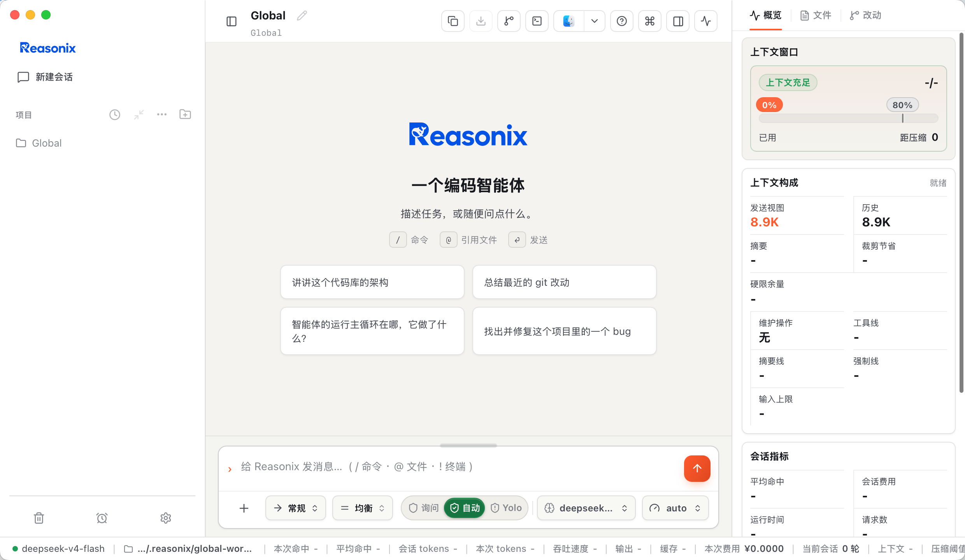This screenshot has width=965, height=560.
Task: Open the Global project in sidebar
Action: tap(39, 143)
